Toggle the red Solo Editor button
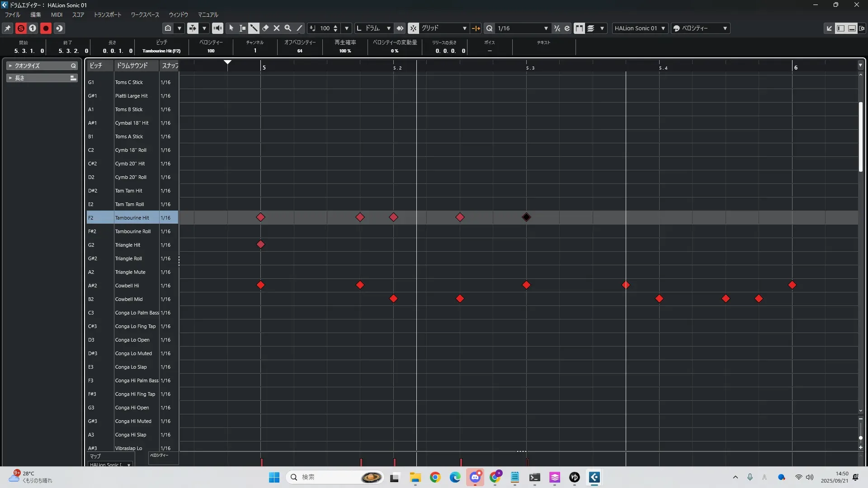 pyautogui.click(x=21, y=28)
